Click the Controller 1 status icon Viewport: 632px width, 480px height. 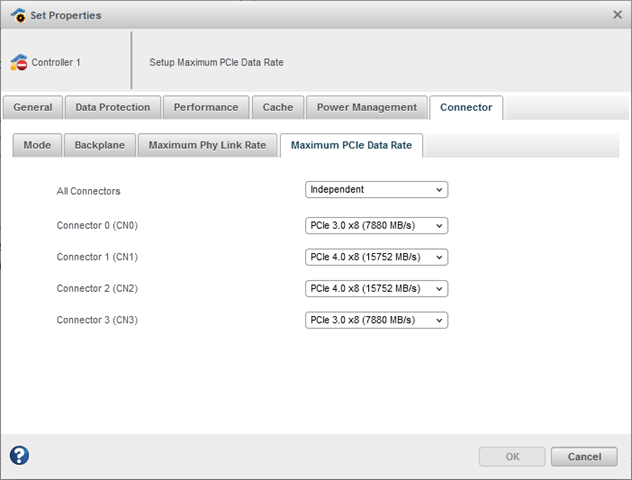[x=19, y=62]
